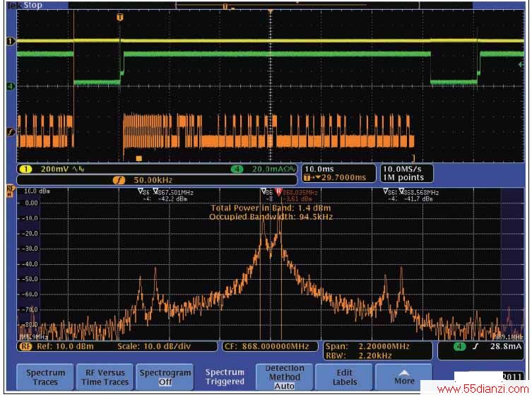
Task: Select the 867.501MHz peak marker
Action: 155,191
